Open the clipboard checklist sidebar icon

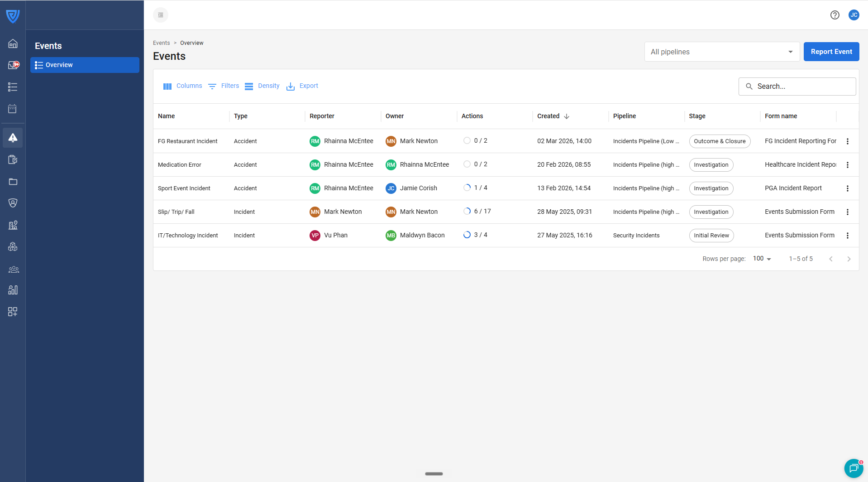coord(13,159)
